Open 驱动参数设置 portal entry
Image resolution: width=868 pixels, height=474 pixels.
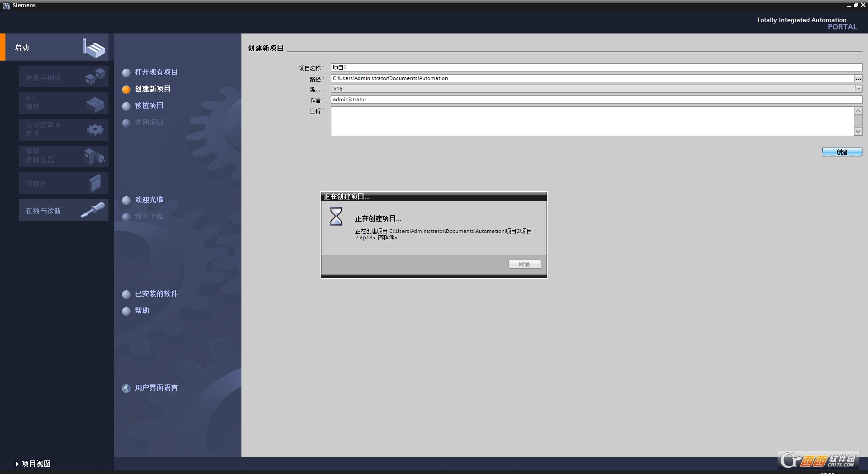pos(64,156)
